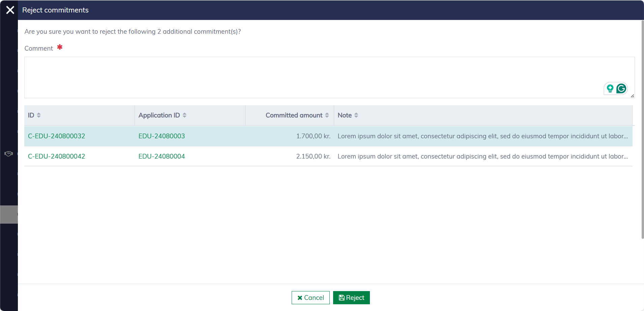Close the Reject commitments dialog with X

point(10,10)
